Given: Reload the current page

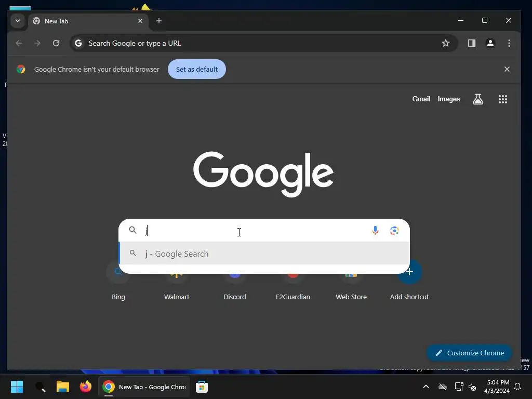Looking at the screenshot, I should click(x=56, y=43).
